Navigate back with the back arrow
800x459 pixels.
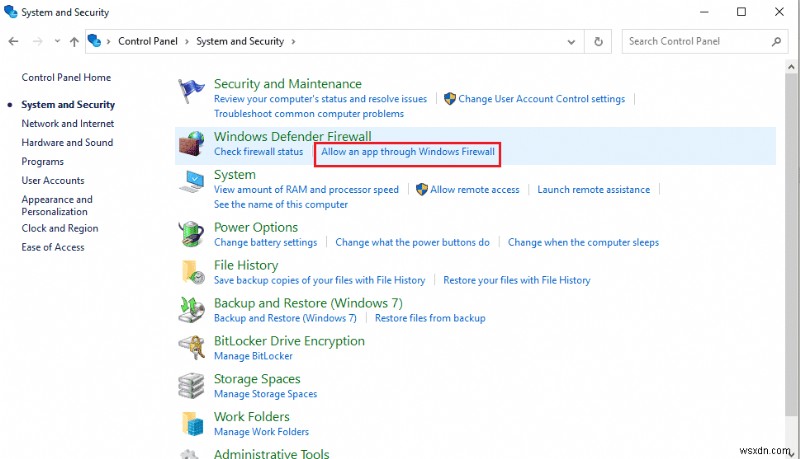click(x=14, y=42)
